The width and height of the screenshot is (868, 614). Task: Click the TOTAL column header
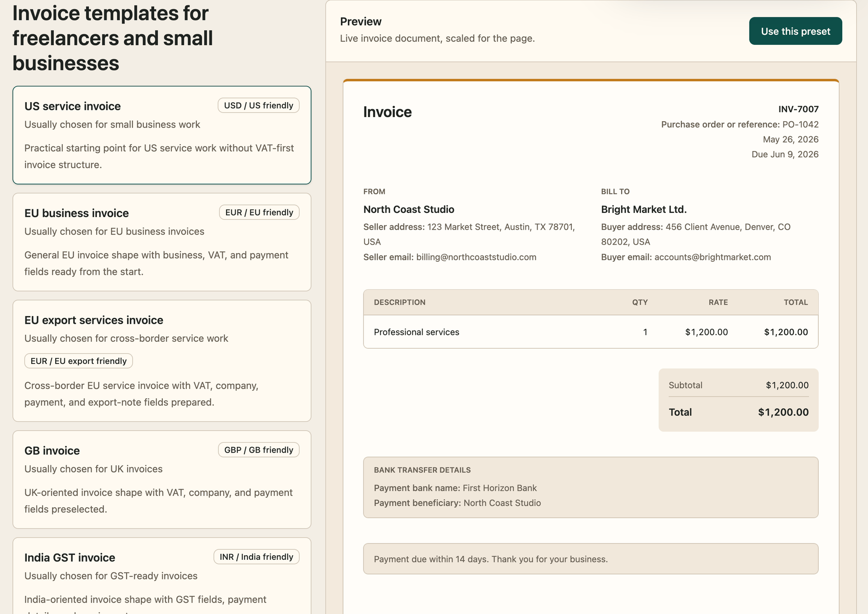[796, 302]
